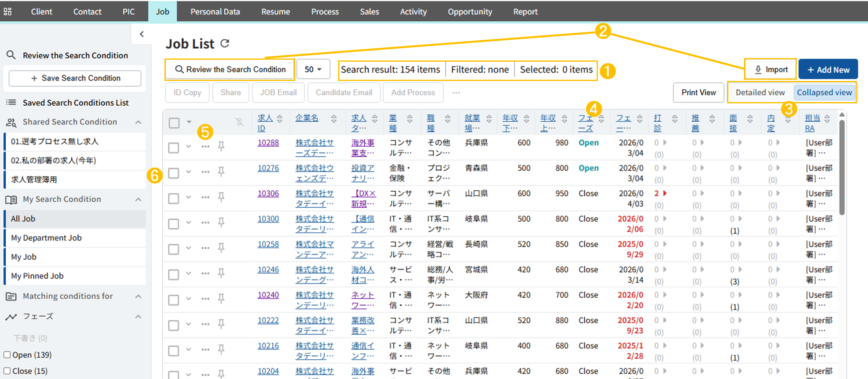This screenshot has width=868, height=379.
Task: Pin job 10246 using pushpin icon
Action: coord(221,274)
